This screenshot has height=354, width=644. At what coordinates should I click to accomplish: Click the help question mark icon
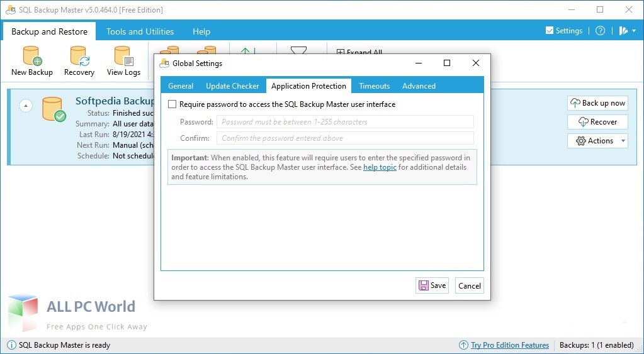[x=600, y=31]
